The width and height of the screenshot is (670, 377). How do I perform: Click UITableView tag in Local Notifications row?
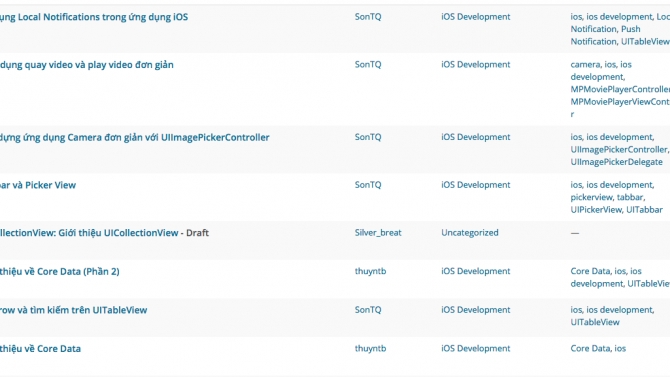645,41
